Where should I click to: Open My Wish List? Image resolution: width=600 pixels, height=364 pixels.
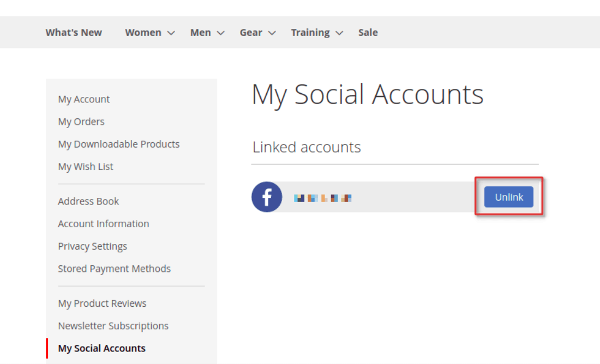[x=86, y=167]
